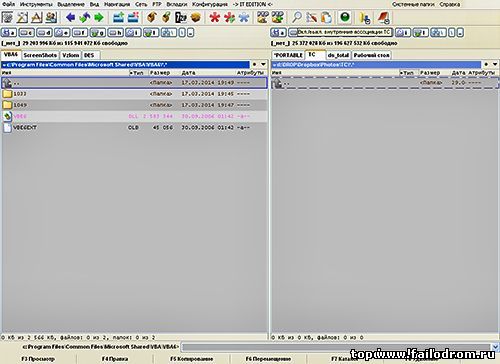Click the blue asterisk toolbar icon
Viewport: 500px width, 364px height.
(244, 17)
